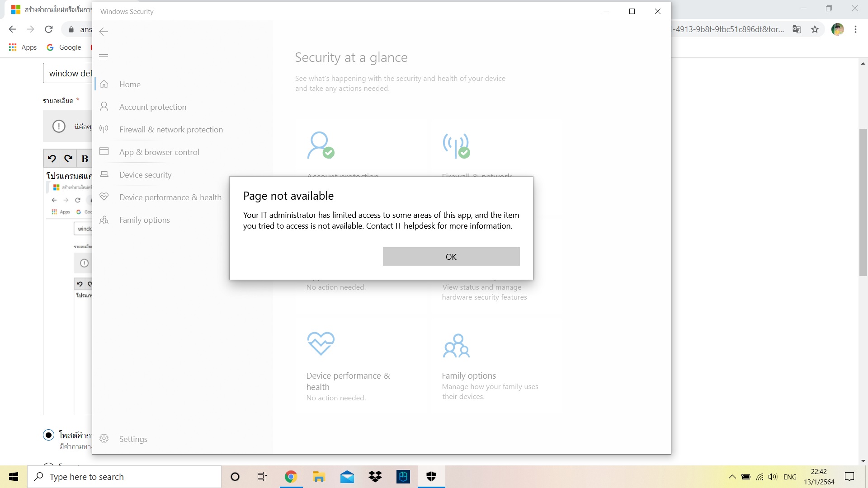
Task: Open Mail app from taskbar
Action: tap(347, 477)
